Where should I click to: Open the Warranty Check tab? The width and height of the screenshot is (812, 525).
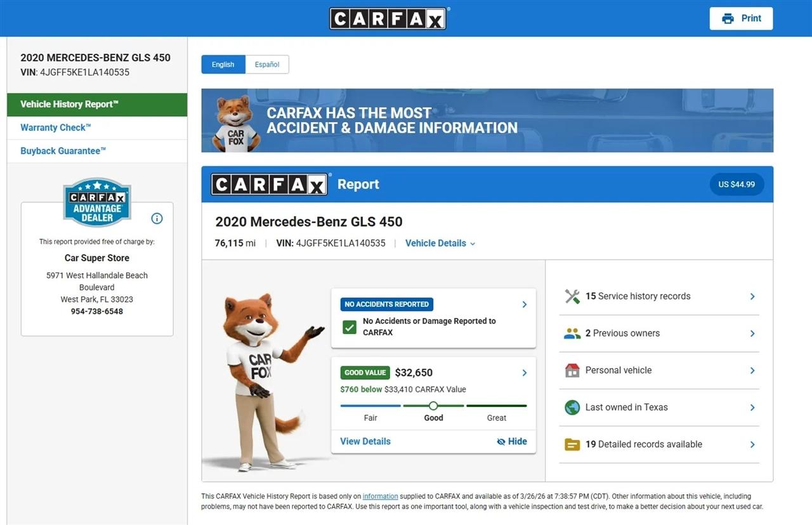point(56,127)
